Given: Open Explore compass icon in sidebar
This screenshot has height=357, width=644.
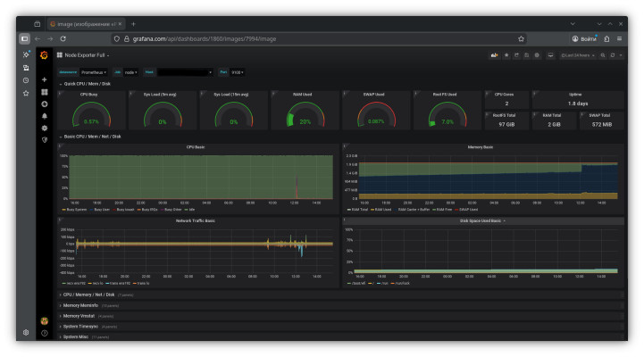Looking at the screenshot, I should [x=44, y=104].
